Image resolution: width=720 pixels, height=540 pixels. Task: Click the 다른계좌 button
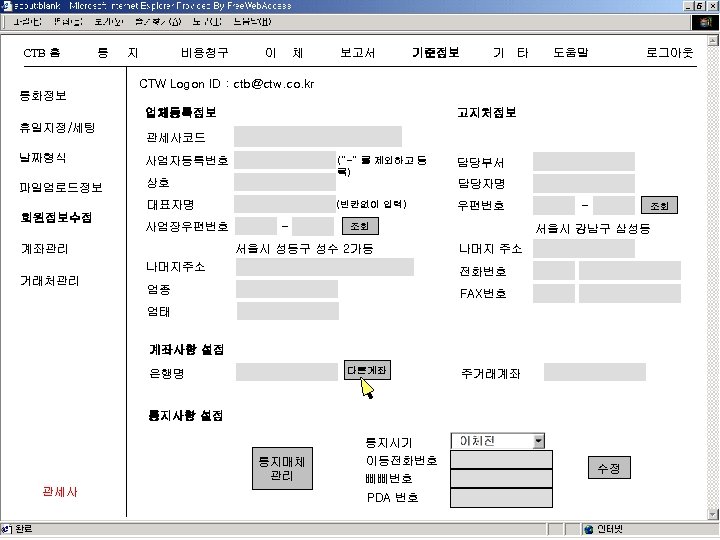pos(367,370)
